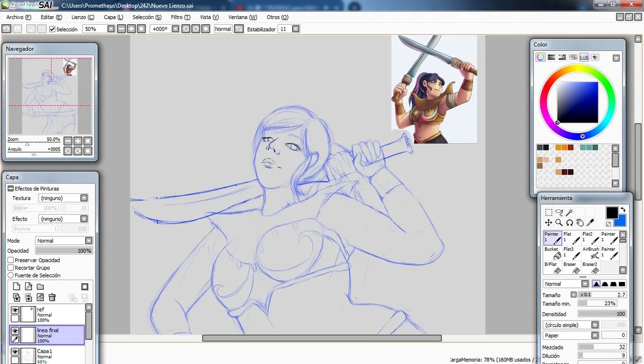Reset canvas rotation in toolbar
The height and width of the screenshot is (364, 644).
point(206,29)
